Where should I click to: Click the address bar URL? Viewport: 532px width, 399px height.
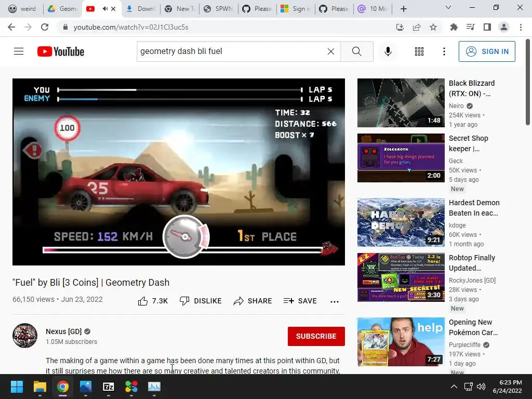130,27
